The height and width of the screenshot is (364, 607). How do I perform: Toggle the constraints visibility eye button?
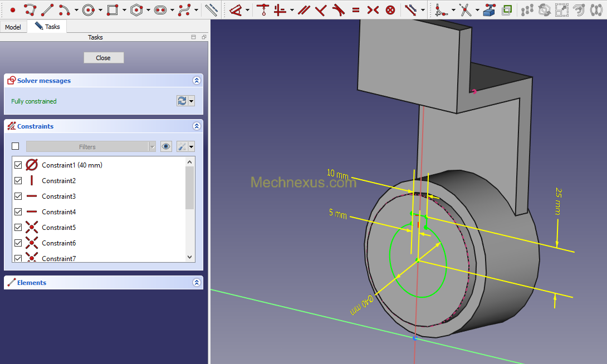[166, 146]
